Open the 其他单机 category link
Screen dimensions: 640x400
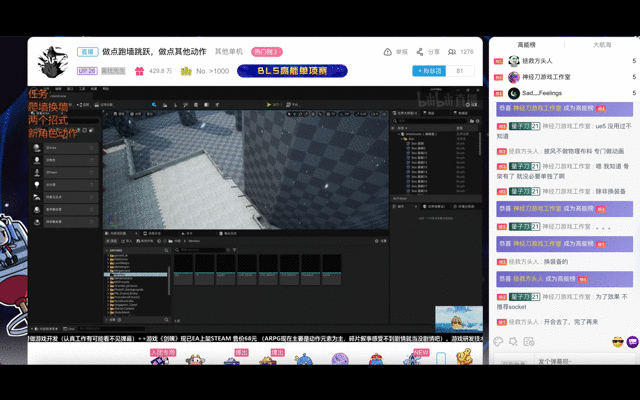(229, 52)
